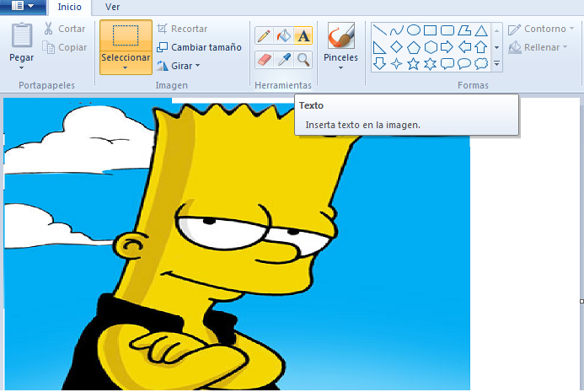The height and width of the screenshot is (392, 584).
Task: Expand the shapes gallery with the More arrow
Action: pos(496,64)
